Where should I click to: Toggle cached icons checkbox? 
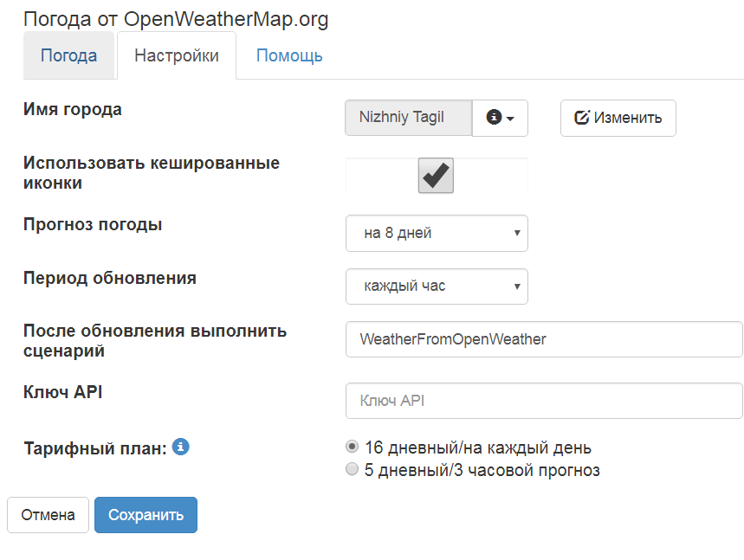[436, 176]
